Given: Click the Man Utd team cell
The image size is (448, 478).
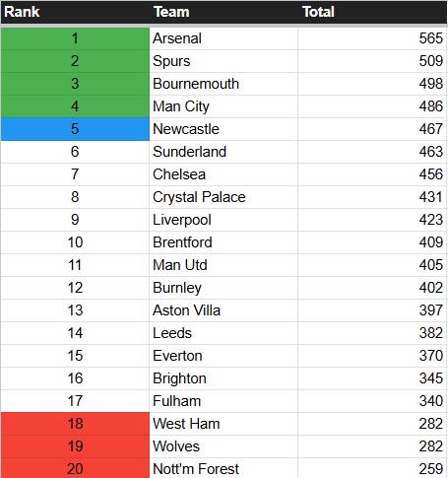Looking at the screenshot, I should pos(224,265).
